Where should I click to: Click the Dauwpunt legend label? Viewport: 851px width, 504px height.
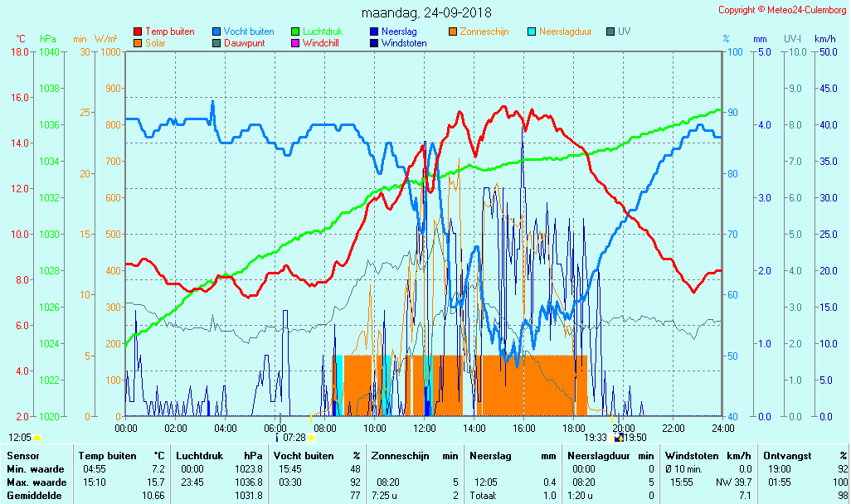pyautogui.click(x=246, y=43)
